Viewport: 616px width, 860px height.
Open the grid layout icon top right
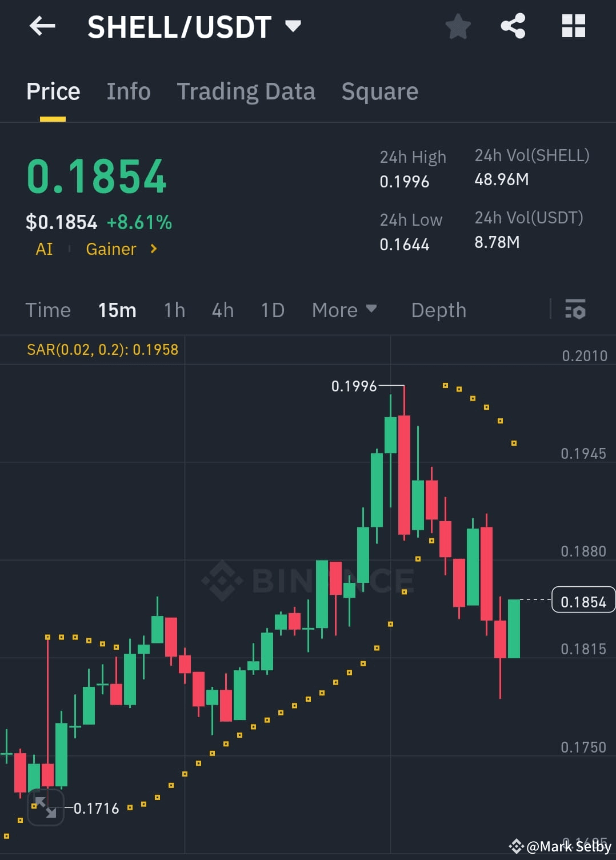(x=572, y=26)
